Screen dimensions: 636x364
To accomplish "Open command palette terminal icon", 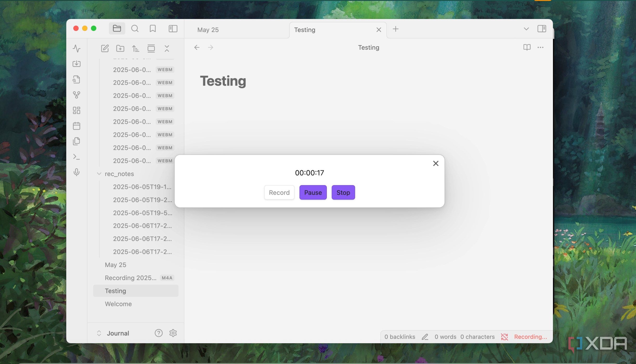I will point(76,157).
